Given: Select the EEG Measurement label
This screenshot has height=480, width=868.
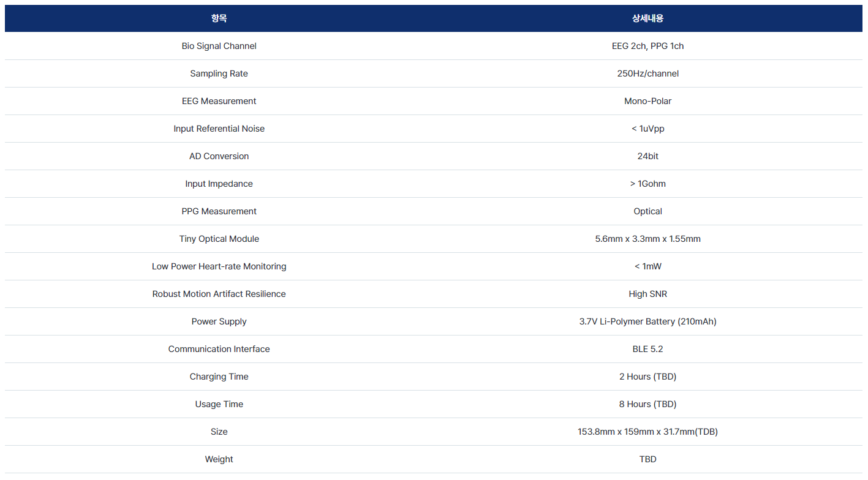Looking at the screenshot, I should 219,101.
